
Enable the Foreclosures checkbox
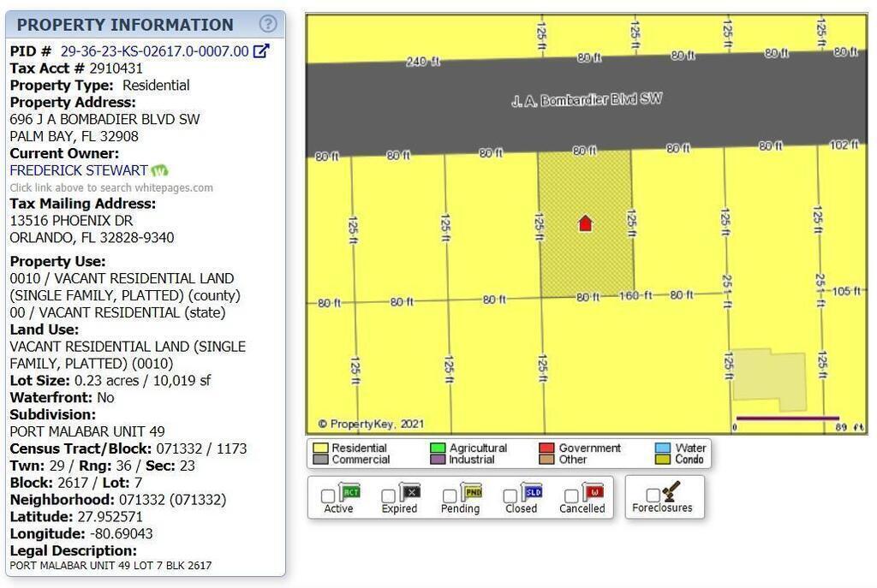pos(653,495)
